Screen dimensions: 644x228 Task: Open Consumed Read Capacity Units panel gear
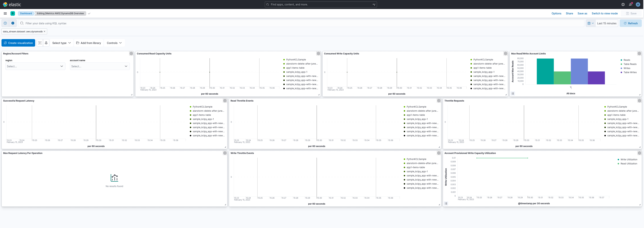tap(318, 53)
